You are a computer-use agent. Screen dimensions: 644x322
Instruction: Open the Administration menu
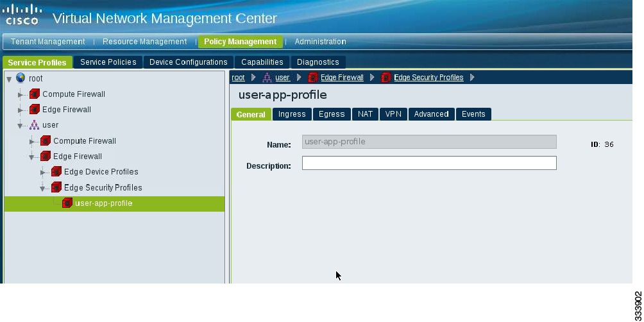click(x=320, y=42)
